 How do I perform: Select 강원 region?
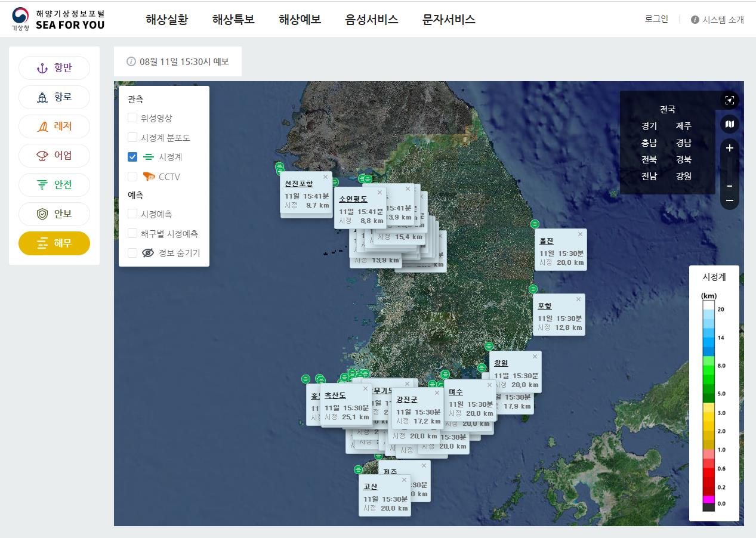tap(684, 176)
